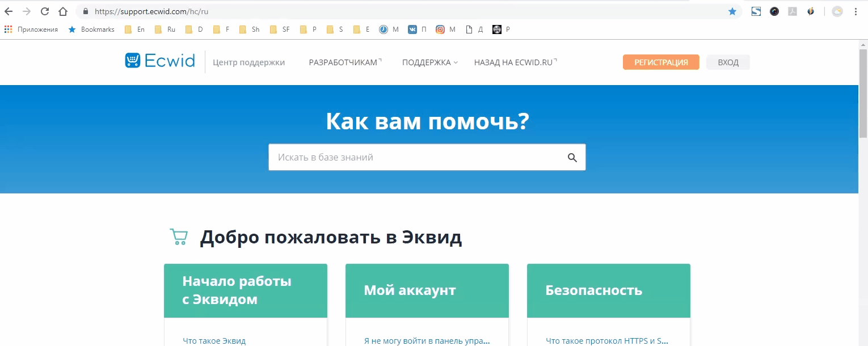Click the blue bookmark star in the address bar
868x346 pixels.
coord(732,11)
